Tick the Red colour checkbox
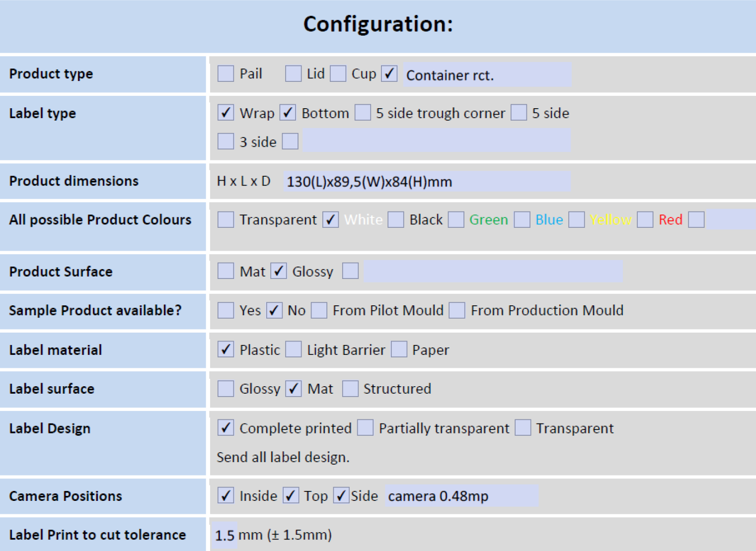The height and width of the screenshot is (551, 756). 645,219
